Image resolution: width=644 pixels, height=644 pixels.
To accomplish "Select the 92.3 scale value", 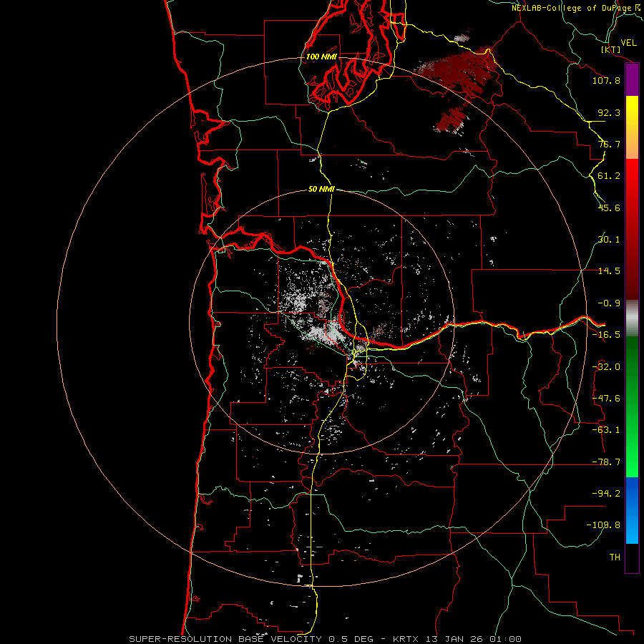I will 609,112.
